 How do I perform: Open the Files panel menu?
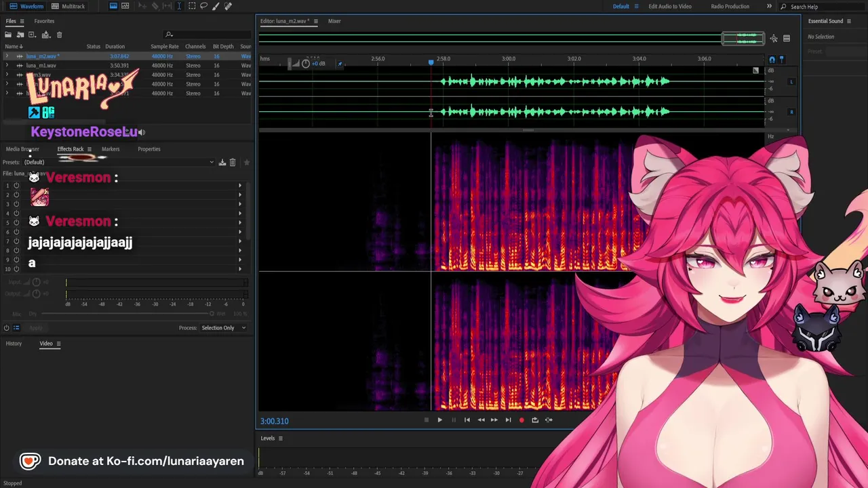click(22, 21)
